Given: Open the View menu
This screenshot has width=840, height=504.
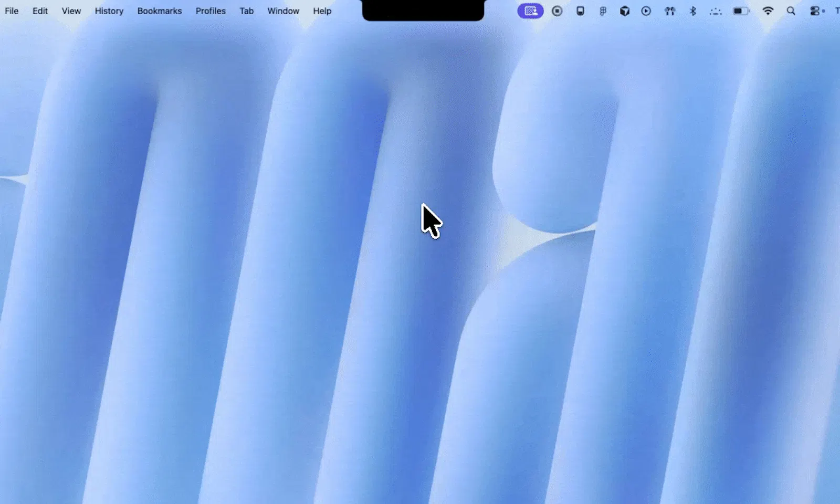Looking at the screenshot, I should click(71, 10).
